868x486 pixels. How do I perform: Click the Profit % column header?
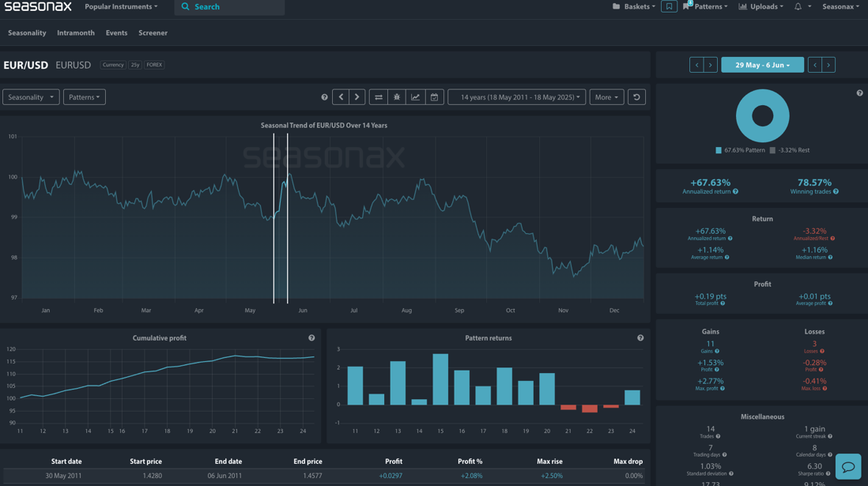[x=470, y=461]
